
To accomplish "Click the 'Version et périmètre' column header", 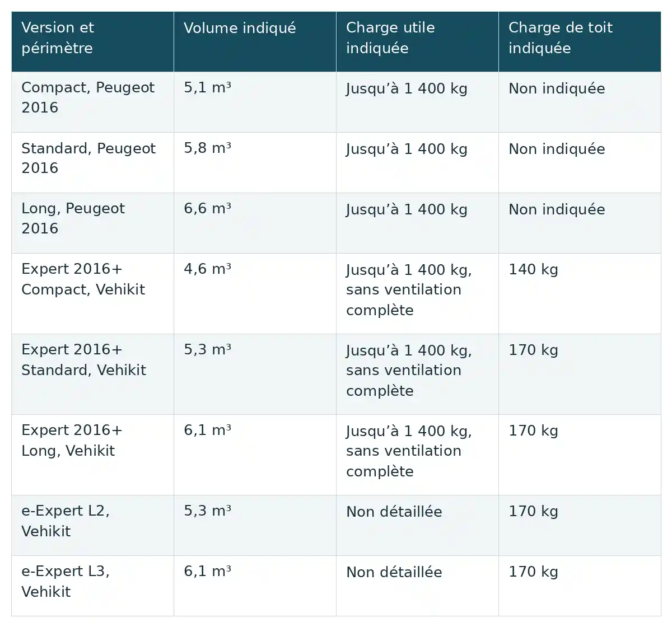I will [x=92, y=42].
